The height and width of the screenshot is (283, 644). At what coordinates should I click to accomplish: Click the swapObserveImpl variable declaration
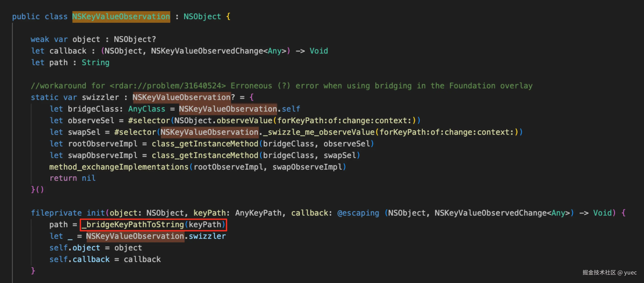[103, 155]
